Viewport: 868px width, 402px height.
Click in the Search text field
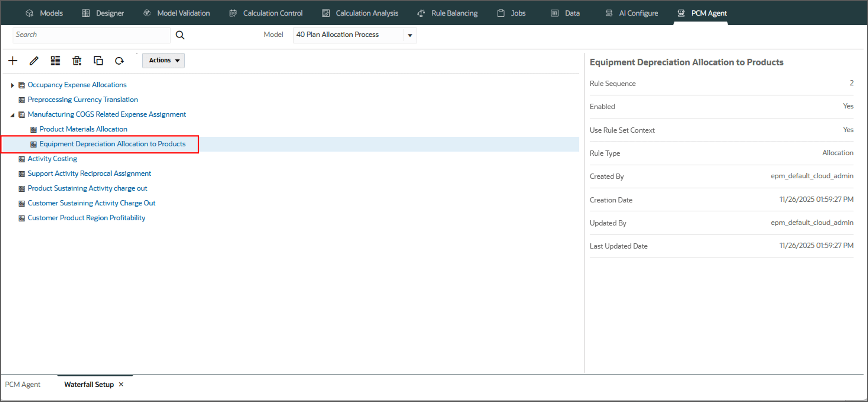(91, 35)
